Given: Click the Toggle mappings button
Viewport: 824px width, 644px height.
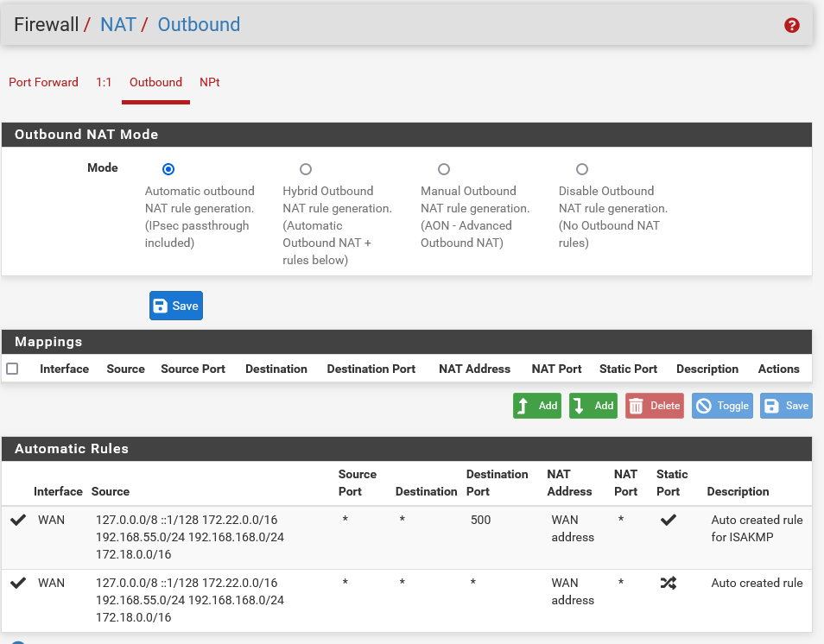Looking at the screenshot, I should coord(722,406).
